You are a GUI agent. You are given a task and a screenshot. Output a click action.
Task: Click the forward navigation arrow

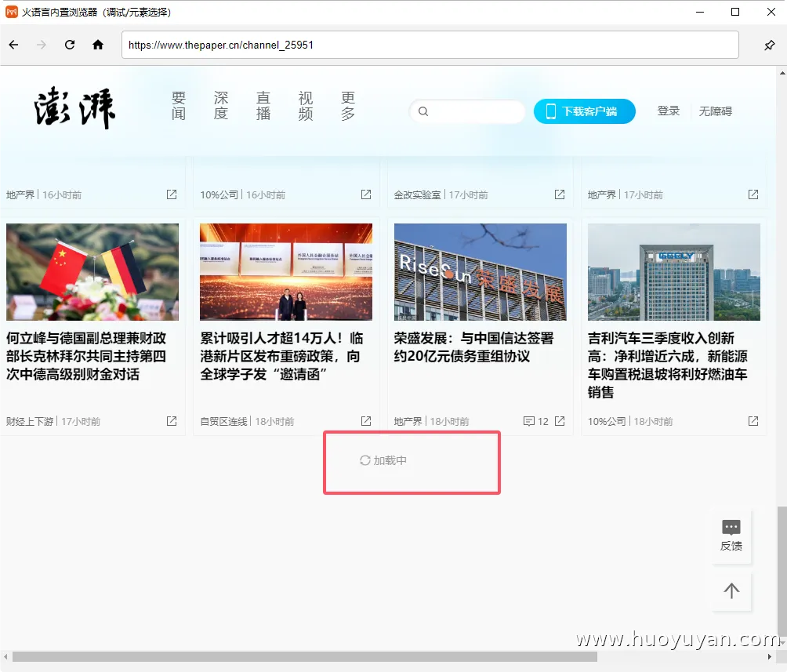click(42, 45)
